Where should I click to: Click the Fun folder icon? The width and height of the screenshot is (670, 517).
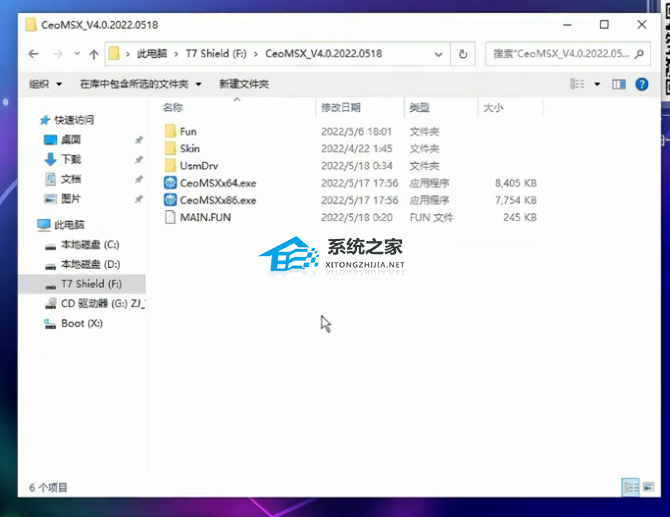(x=170, y=131)
